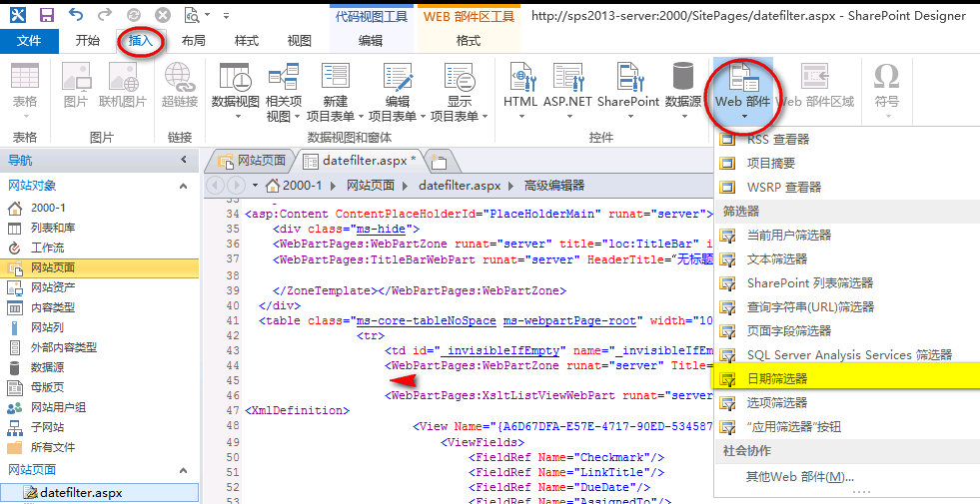Open the SharePoint controls button
The width and height of the screenshot is (980, 504).
[x=628, y=91]
